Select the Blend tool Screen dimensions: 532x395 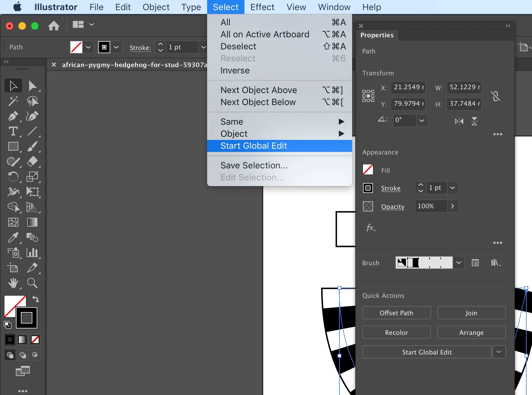point(32,237)
